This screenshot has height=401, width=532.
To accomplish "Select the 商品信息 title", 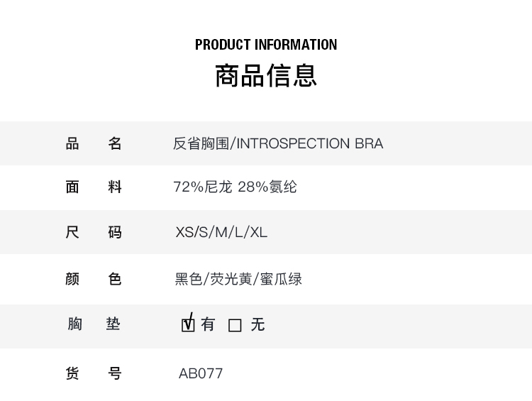I will [x=266, y=76].
